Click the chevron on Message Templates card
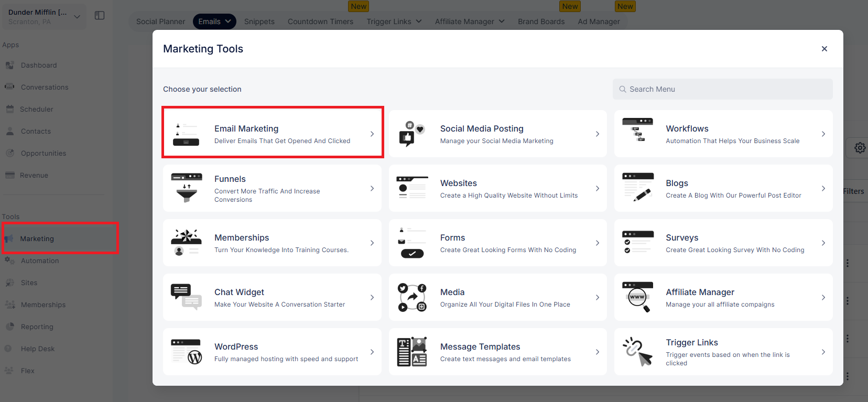 [598, 352]
